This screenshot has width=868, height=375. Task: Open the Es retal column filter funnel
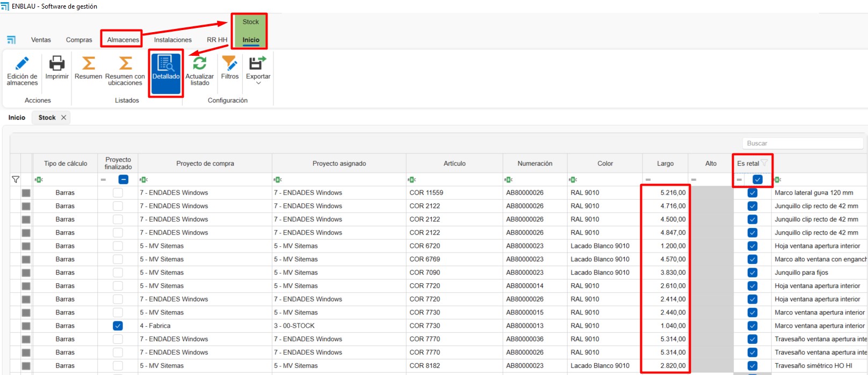764,163
